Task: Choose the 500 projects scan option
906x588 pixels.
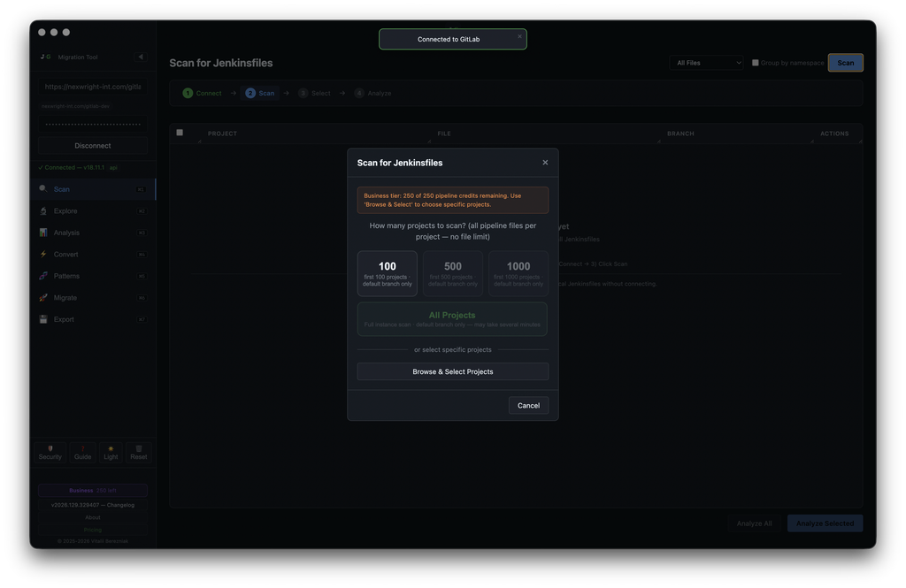Action: (x=453, y=273)
